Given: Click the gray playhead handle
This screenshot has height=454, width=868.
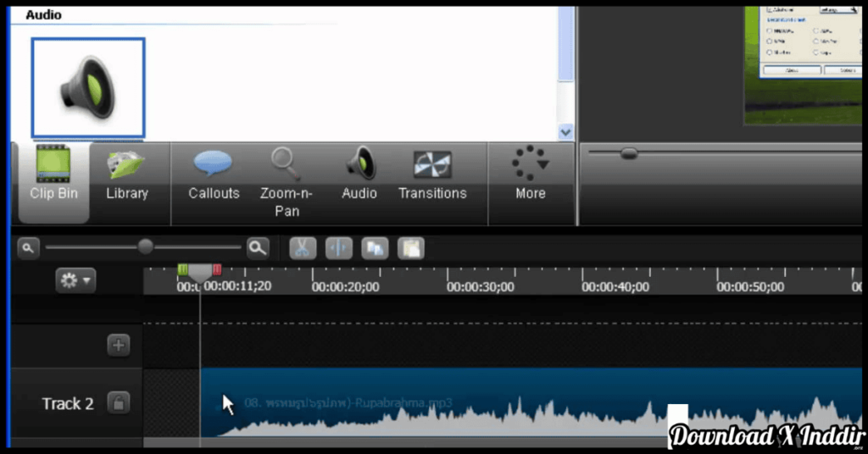Looking at the screenshot, I should (x=200, y=272).
